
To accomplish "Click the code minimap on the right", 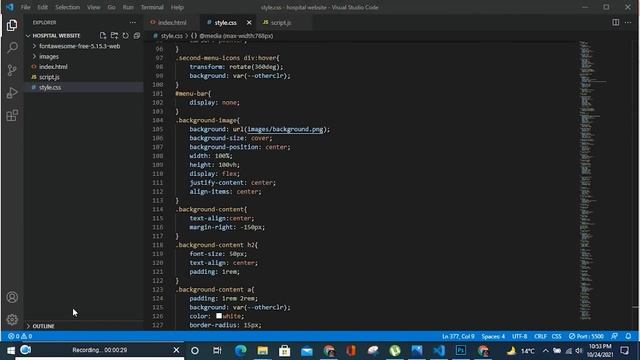I will point(592,180).
